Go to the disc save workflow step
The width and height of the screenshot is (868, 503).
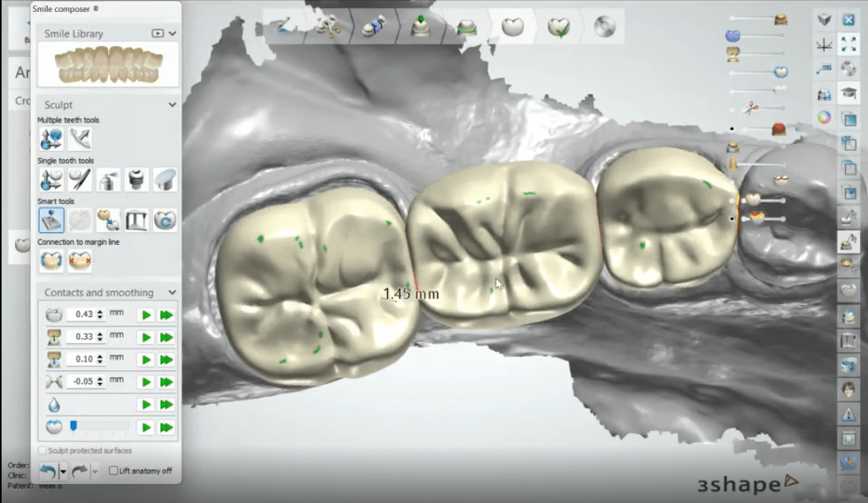tap(604, 27)
